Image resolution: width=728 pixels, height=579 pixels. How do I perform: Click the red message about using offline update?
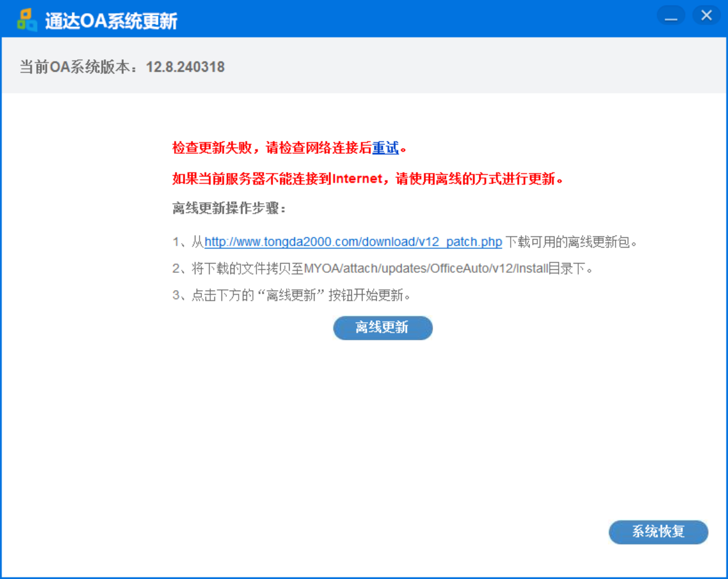[367, 179]
